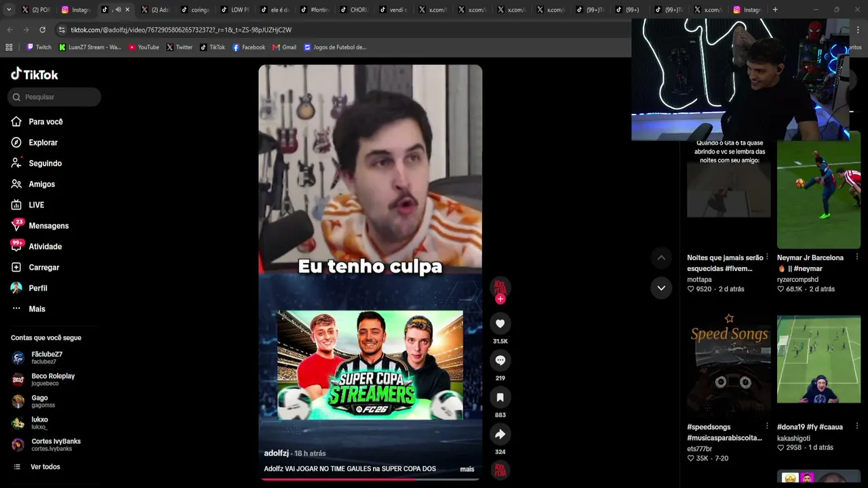Open the Chrome apps grid in bookmarks bar

pos(9,47)
